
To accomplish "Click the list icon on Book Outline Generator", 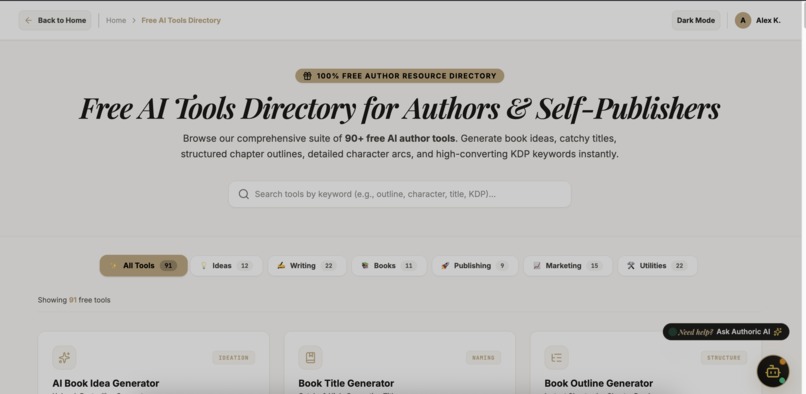I will pyautogui.click(x=557, y=357).
